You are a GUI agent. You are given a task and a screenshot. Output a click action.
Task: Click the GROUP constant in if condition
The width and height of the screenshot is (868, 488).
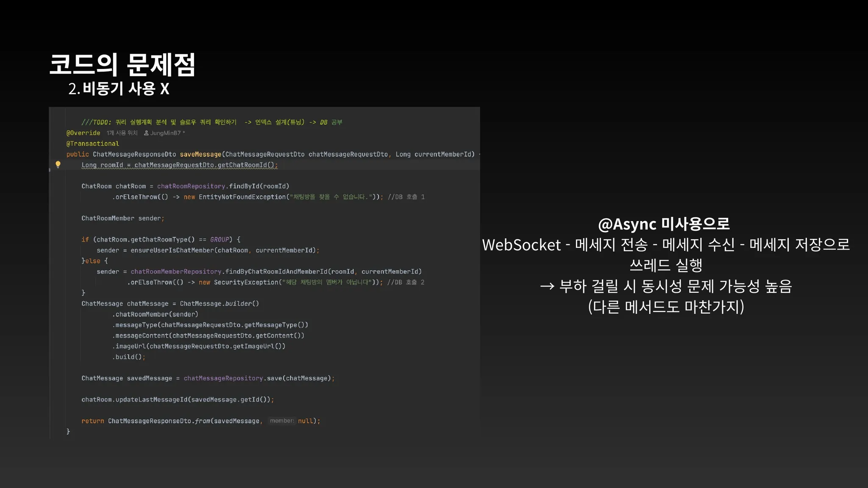pyautogui.click(x=220, y=240)
